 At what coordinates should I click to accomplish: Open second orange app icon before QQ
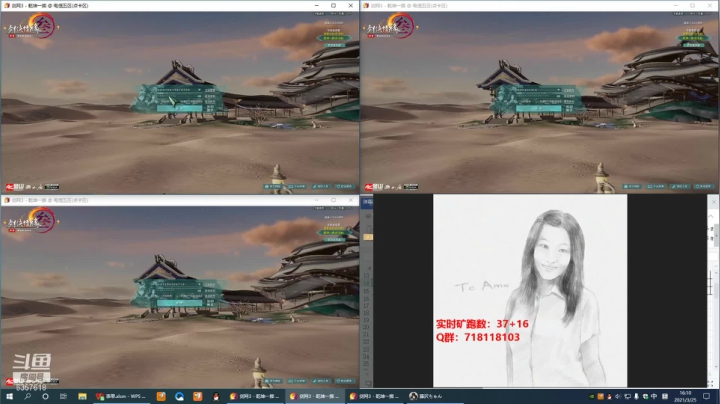(197, 396)
